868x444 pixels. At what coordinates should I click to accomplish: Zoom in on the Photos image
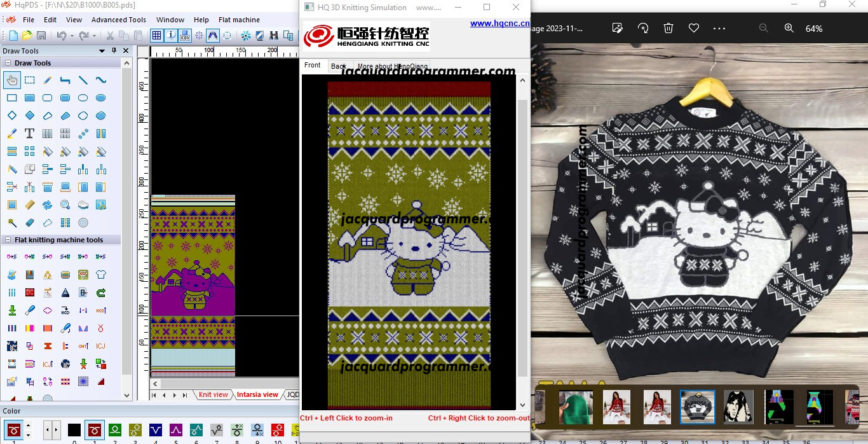point(789,28)
